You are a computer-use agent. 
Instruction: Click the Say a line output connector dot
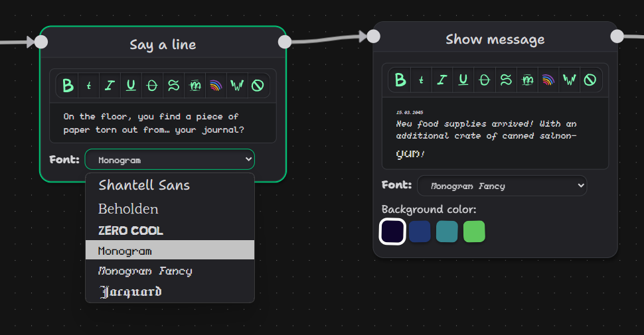point(285,42)
